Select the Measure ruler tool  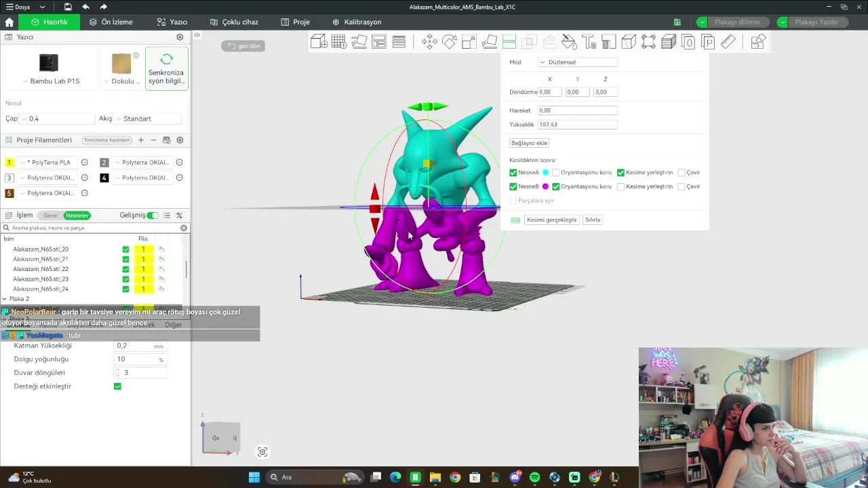click(x=728, y=42)
